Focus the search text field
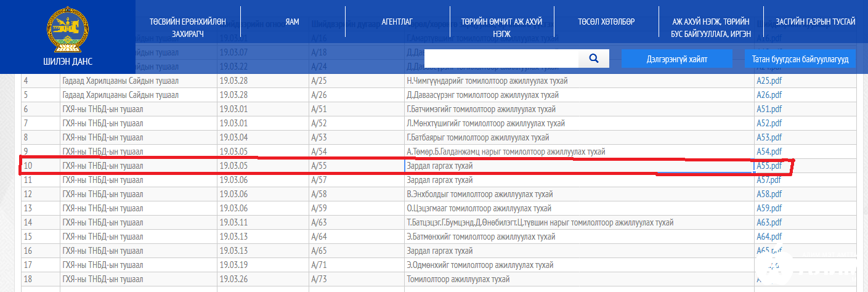This screenshot has height=292, width=868. (x=501, y=59)
